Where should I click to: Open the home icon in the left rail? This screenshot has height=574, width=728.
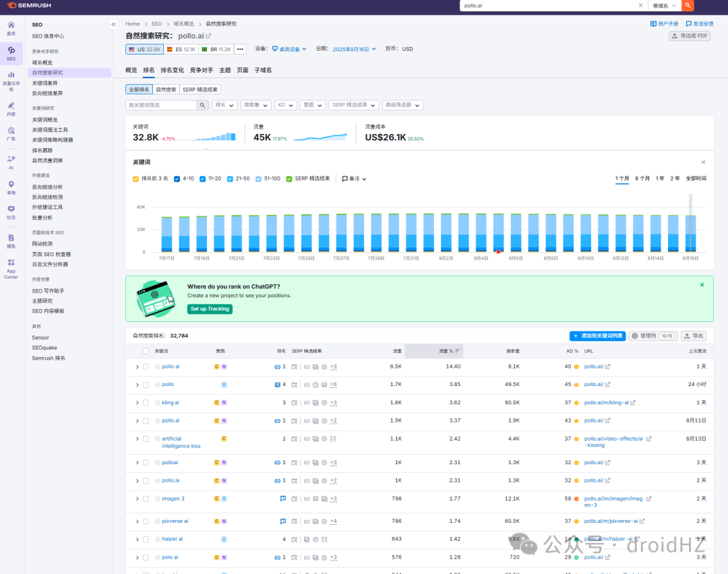pyautogui.click(x=11, y=28)
